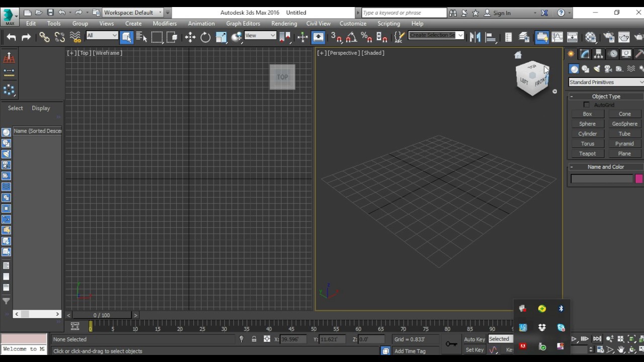Screen dimensions: 644x362
Task: Expand the selection filter All dropdown
Action: [102, 35]
